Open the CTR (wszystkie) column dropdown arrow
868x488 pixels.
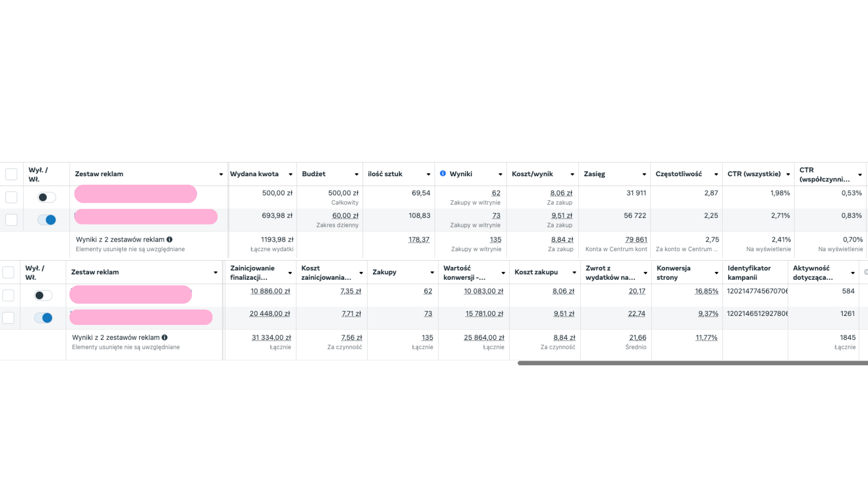(788, 174)
